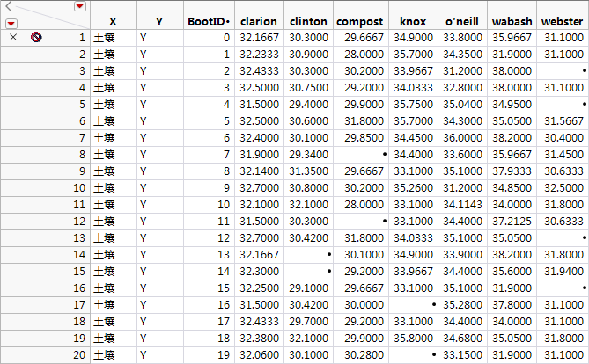Click the X hidden marker in row 1
The image size is (589, 364).
click(x=13, y=37)
